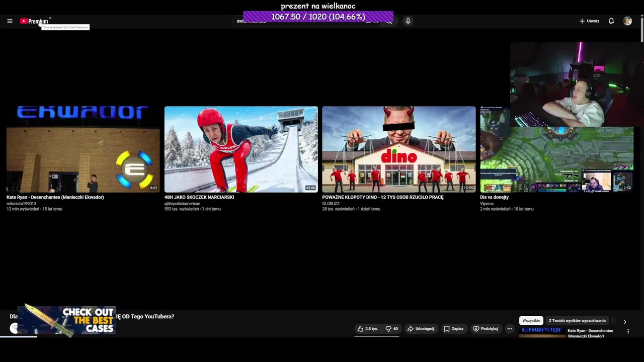Click title 'POWAŻNE KŁOPOTY DINO - 12 TYS OSÓB RZUCIŁO PRACĘ'

tap(383, 197)
